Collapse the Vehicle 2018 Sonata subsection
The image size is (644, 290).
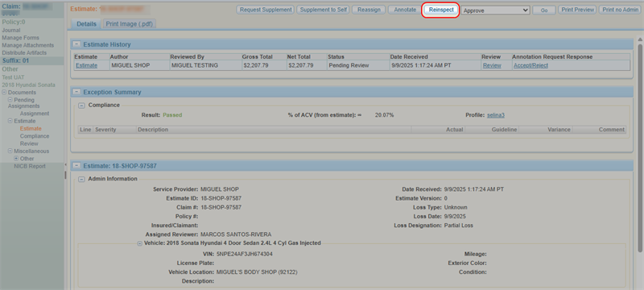140,243
